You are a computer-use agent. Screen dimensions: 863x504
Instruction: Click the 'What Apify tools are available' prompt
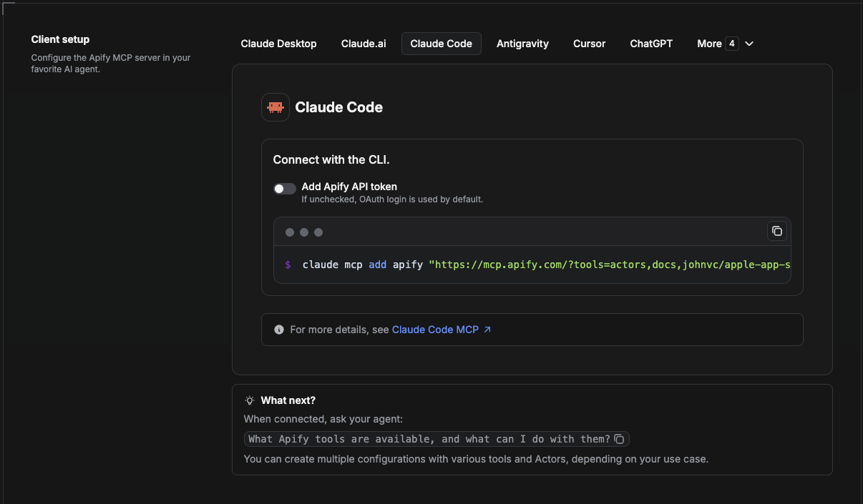(429, 439)
